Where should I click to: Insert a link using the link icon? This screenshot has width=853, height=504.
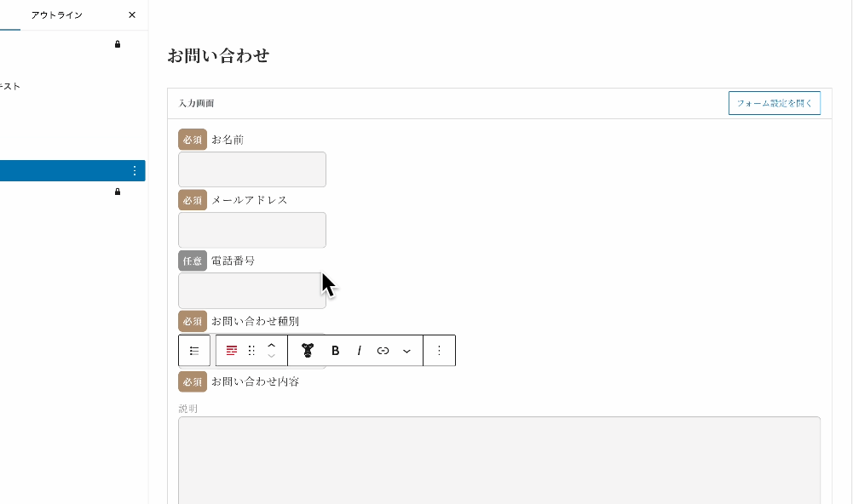click(x=383, y=350)
